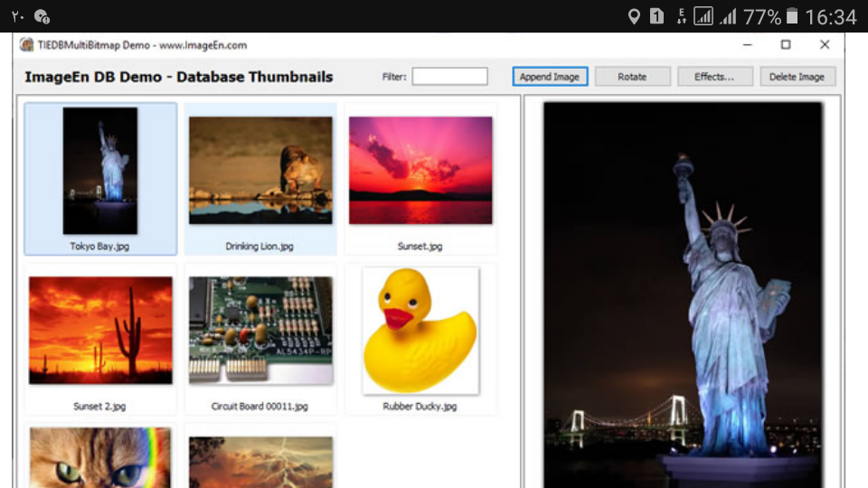Click the Sunset 2.jpg file name label

(99, 406)
